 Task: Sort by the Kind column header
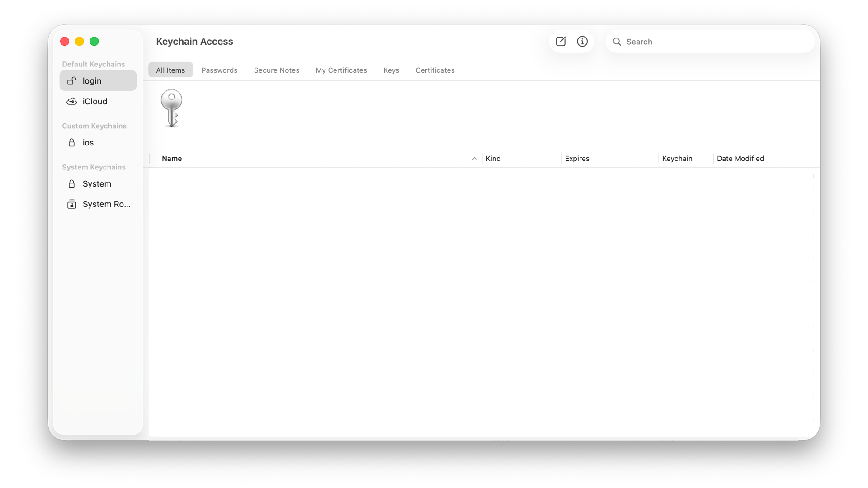pos(493,159)
